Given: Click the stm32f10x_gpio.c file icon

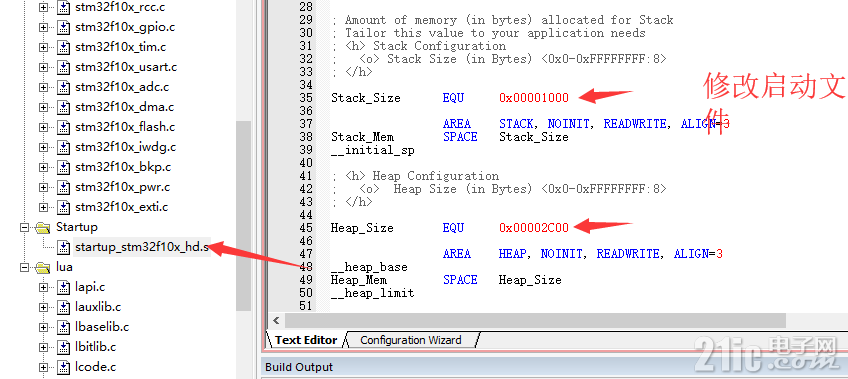Looking at the screenshot, I should [x=64, y=28].
